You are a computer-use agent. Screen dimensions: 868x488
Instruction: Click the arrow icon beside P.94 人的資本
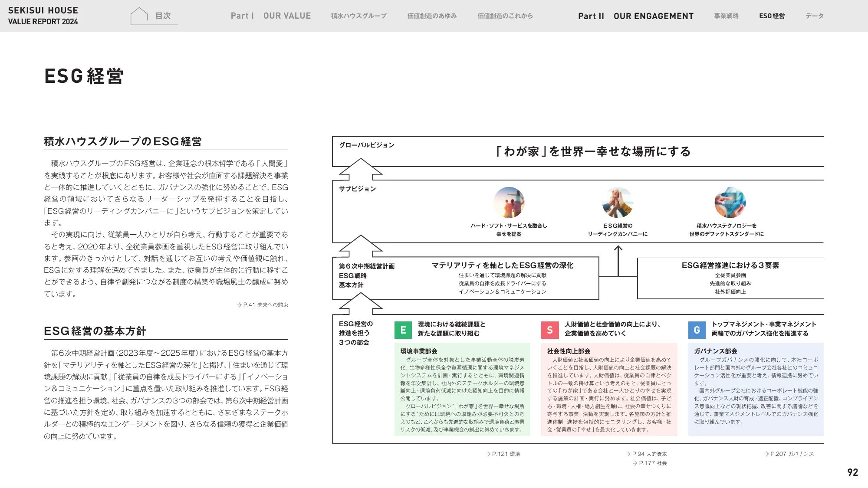pos(628,454)
